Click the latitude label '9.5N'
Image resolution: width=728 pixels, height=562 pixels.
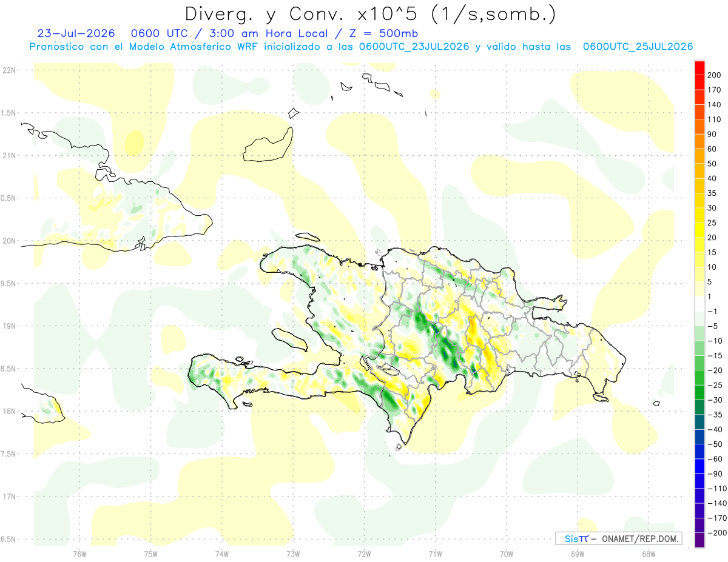pyautogui.click(x=8, y=284)
